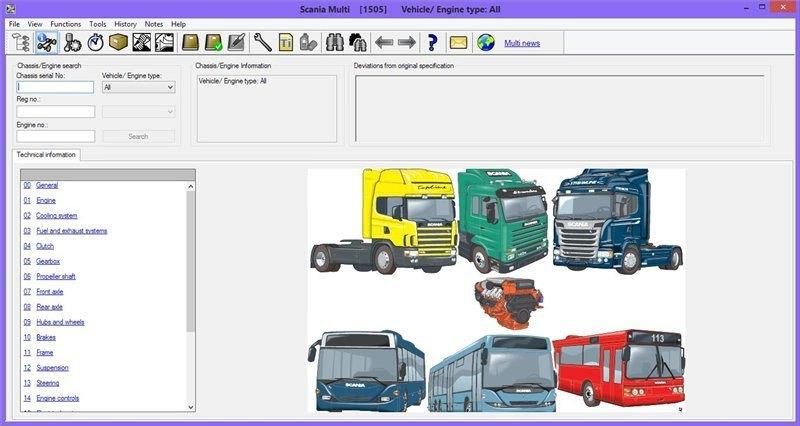The height and width of the screenshot is (426, 800).
Task: Click the yellow Scania truck image
Action: (384, 221)
